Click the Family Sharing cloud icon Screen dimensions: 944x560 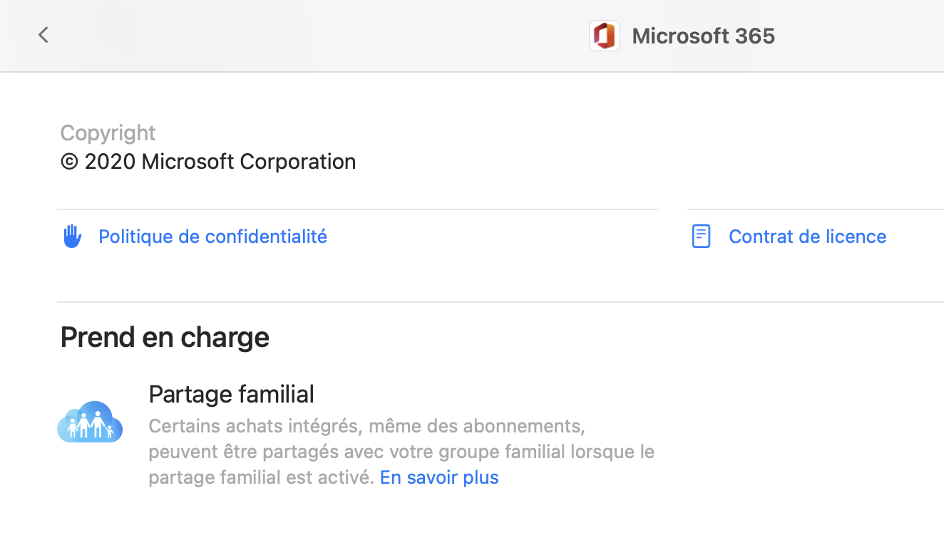pos(90,422)
